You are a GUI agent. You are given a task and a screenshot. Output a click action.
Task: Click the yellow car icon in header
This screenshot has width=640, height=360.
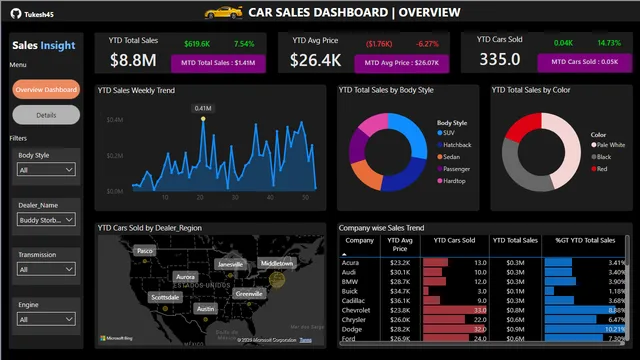click(x=223, y=13)
